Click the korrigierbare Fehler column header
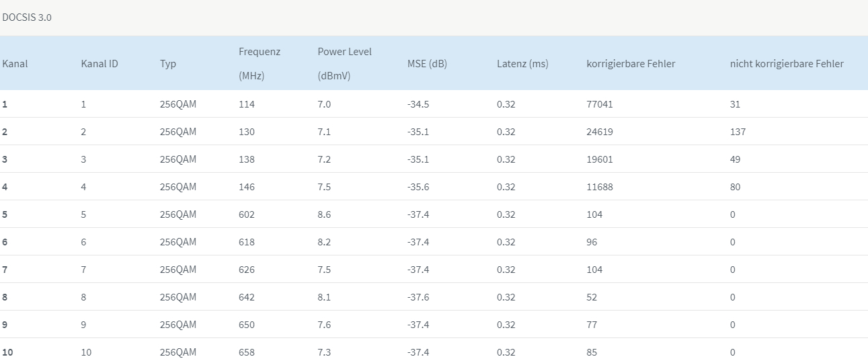 tap(631, 64)
